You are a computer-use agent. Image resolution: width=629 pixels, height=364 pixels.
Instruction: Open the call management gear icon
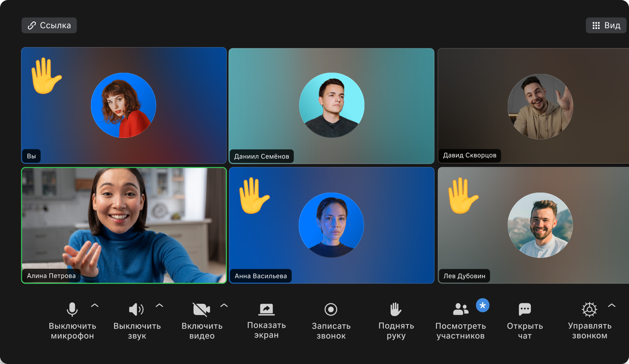(x=589, y=309)
